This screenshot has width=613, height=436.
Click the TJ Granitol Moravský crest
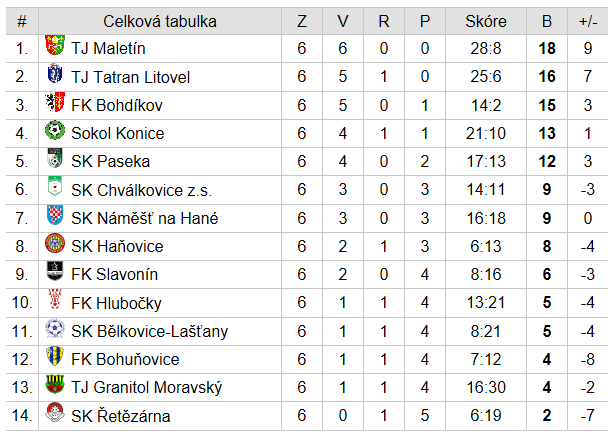pyautogui.click(x=55, y=384)
